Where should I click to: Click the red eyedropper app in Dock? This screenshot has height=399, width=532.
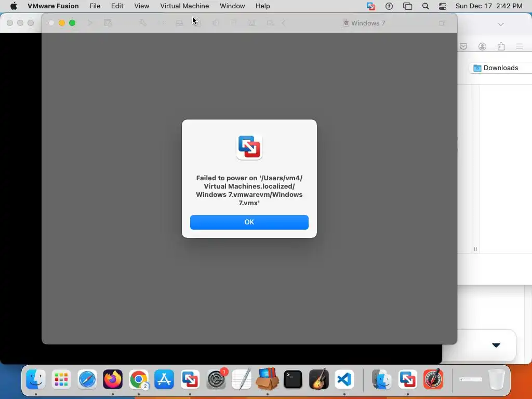click(x=433, y=379)
